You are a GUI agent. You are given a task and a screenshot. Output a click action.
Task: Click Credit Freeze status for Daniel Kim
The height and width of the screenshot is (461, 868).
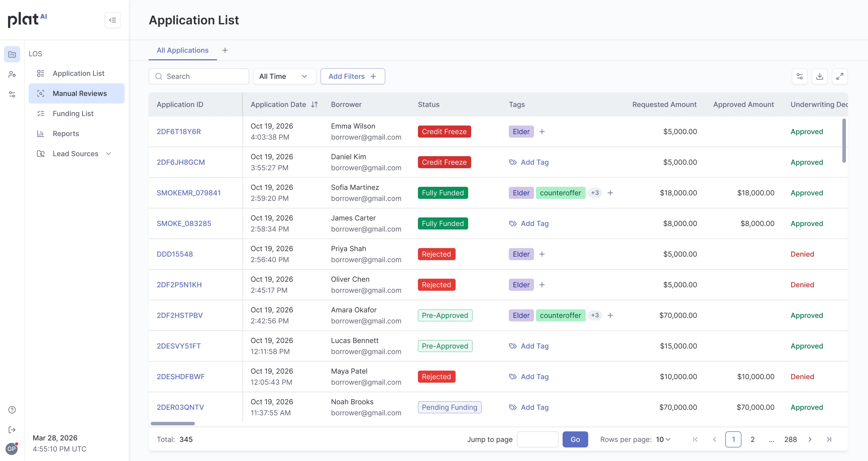pos(444,162)
